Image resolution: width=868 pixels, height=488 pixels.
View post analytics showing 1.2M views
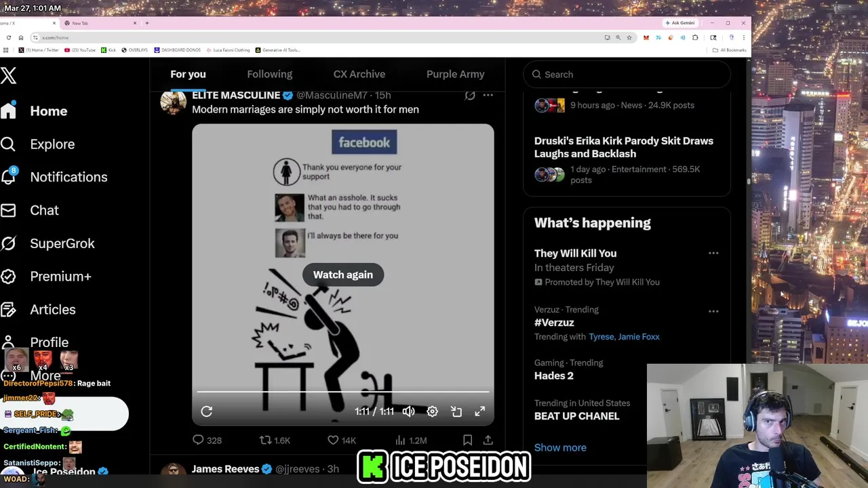(410, 440)
